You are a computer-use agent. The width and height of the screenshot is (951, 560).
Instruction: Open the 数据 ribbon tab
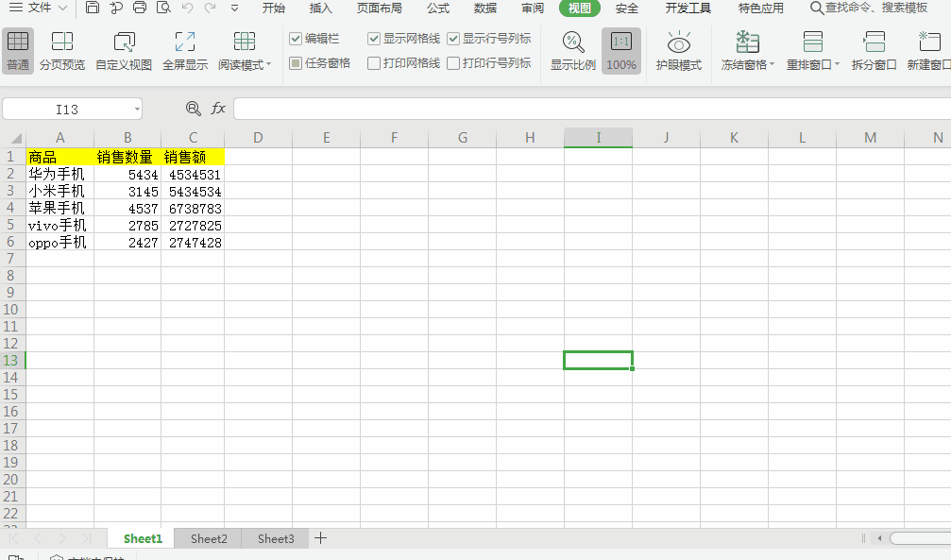pos(485,8)
